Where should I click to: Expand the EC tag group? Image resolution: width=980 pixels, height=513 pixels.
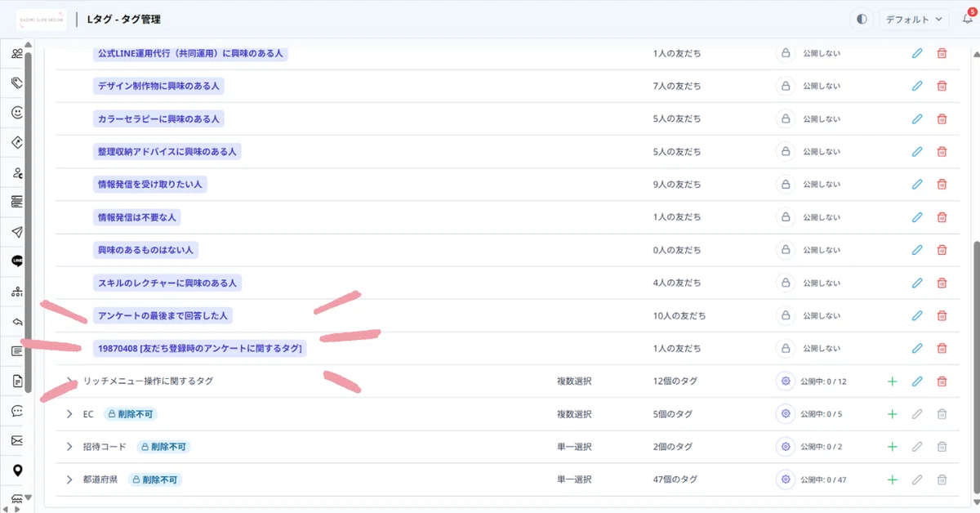pos(69,414)
